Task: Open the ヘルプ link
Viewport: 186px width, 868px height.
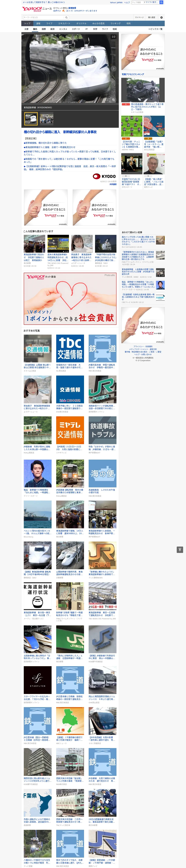Action: coord(127,2)
